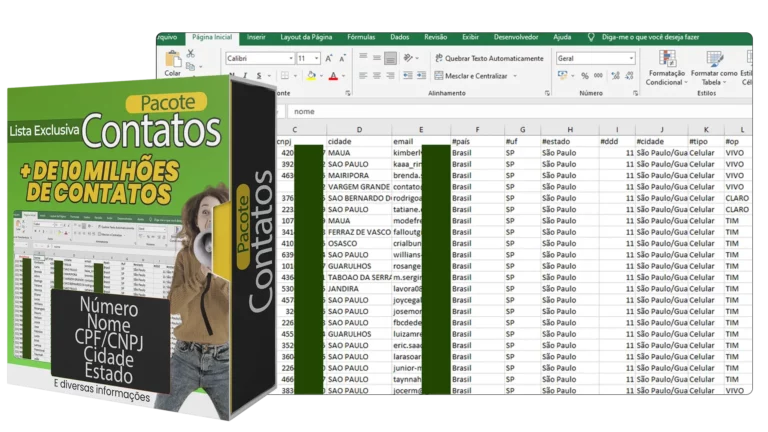The width and height of the screenshot is (768, 432).
Task: Click the font color A icon
Action: click(x=333, y=76)
